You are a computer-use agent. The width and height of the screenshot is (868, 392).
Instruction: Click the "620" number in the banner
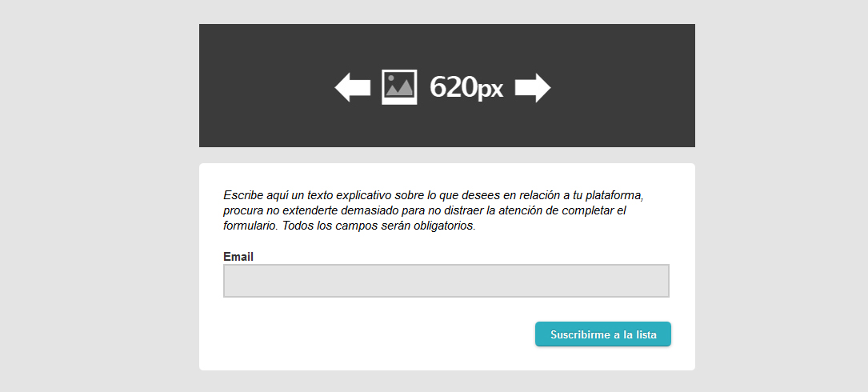(x=453, y=87)
